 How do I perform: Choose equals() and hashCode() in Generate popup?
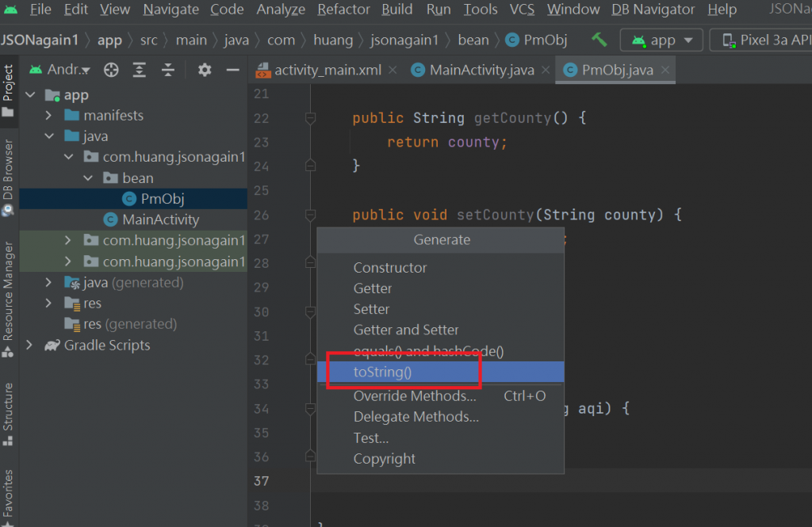[440, 351]
